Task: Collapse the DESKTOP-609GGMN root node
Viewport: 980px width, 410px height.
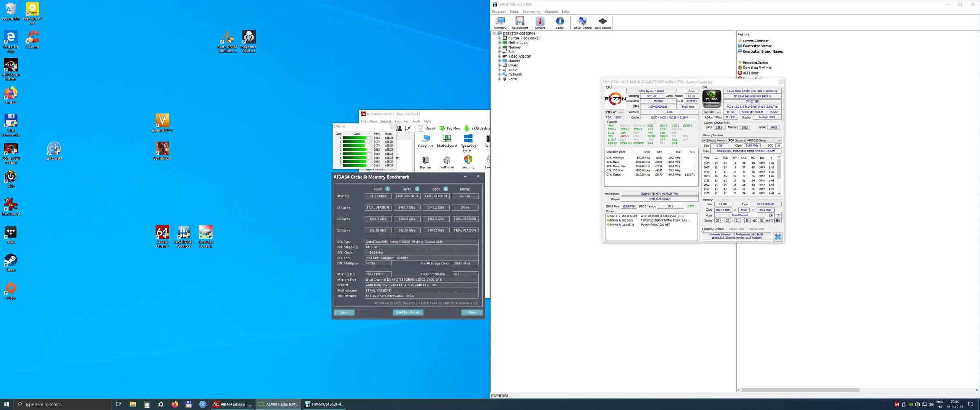Action: point(494,33)
